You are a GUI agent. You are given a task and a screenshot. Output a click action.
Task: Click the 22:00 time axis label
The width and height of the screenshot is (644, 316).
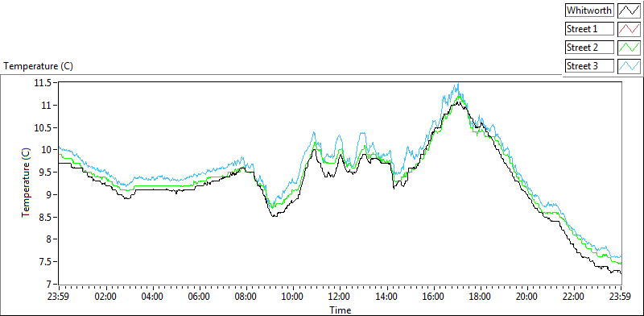tap(574, 297)
